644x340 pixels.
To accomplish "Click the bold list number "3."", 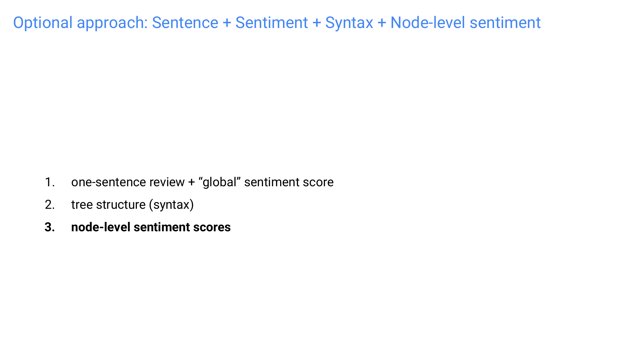I will (x=50, y=227).
